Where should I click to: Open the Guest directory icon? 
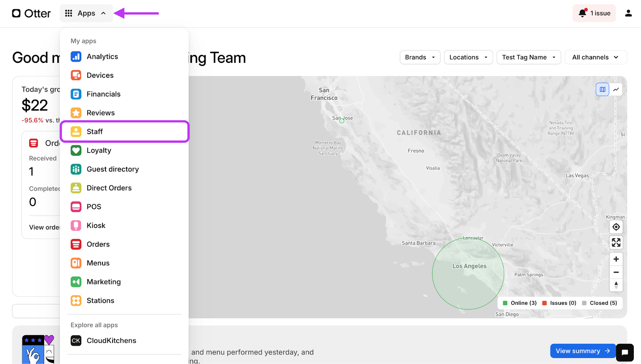[76, 169]
